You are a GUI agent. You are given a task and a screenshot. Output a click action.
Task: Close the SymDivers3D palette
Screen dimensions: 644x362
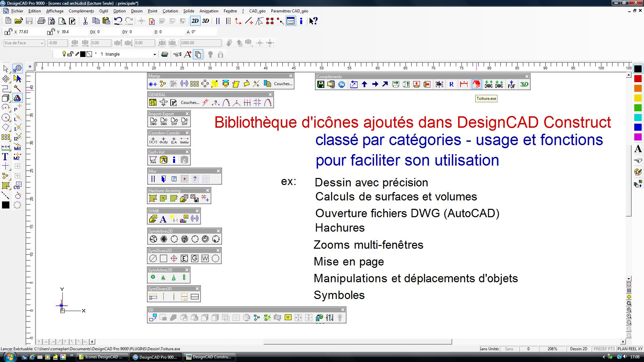click(197, 289)
